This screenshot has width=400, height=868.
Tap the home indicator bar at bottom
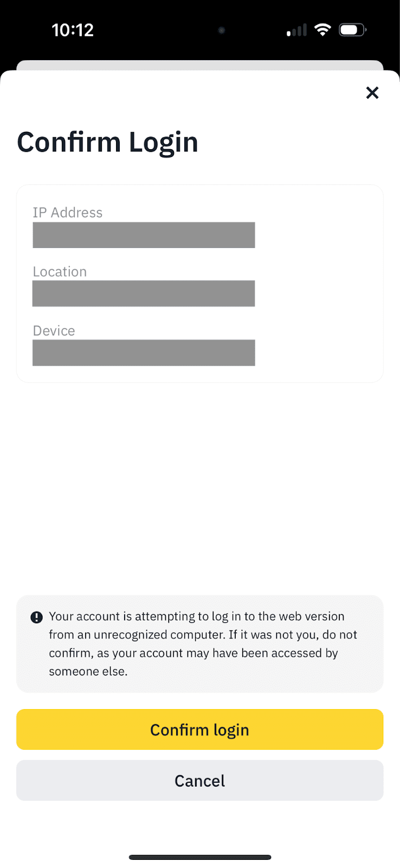click(199, 857)
